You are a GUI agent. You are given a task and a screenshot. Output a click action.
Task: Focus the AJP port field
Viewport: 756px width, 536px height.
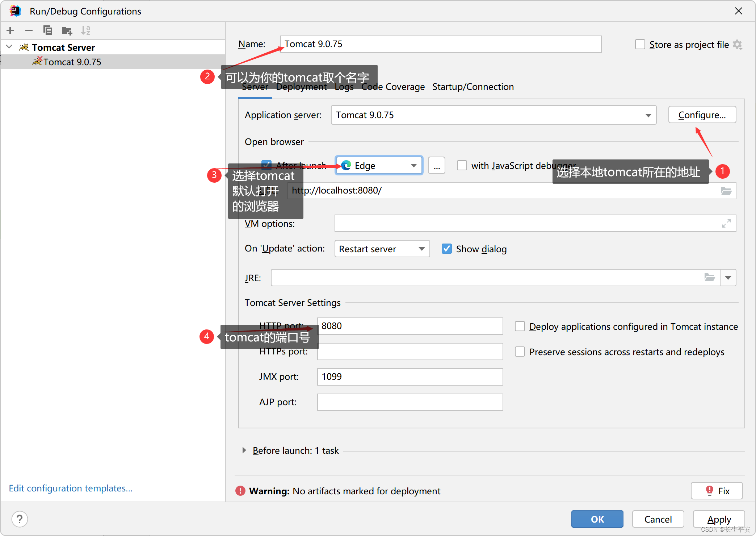coord(410,402)
